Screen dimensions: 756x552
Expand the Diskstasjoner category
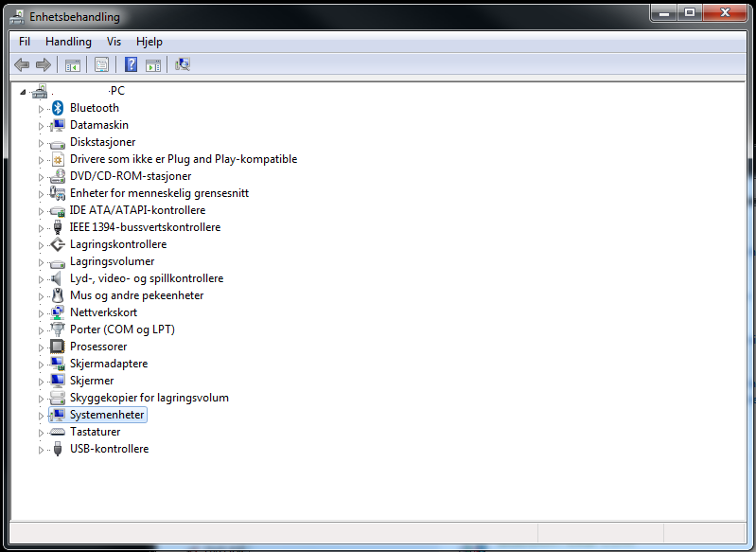(41, 143)
